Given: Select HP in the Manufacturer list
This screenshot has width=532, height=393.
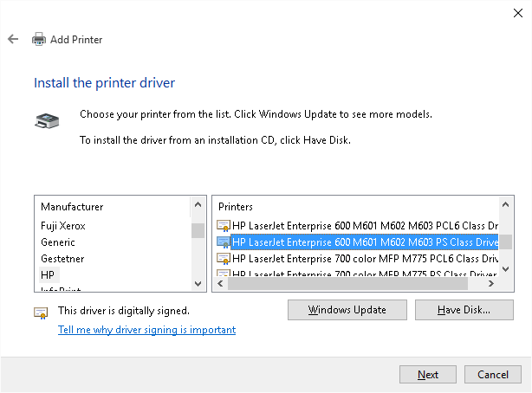Looking at the screenshot, I should (48, 274).
